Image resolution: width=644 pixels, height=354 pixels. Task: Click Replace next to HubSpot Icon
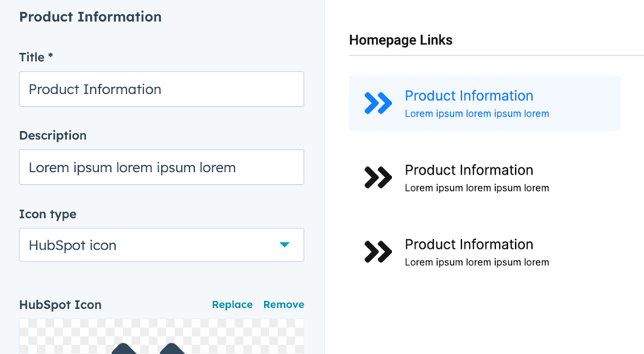tap(232, 305)
